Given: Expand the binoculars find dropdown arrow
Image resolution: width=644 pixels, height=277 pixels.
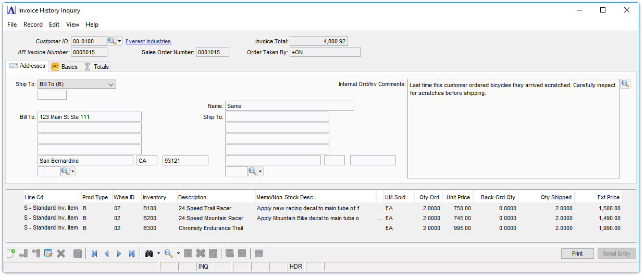Looking at the screenshot, I should point(158,254).
